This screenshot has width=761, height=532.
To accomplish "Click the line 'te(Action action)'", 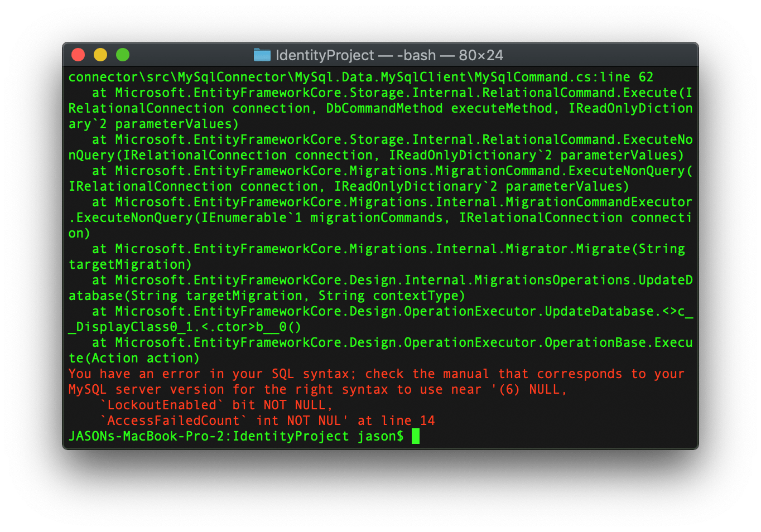I will [x=134, y=358].
